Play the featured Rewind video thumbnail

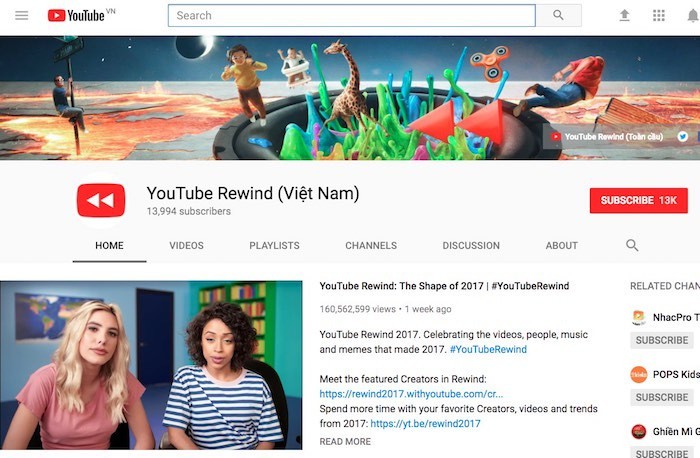pos(151,365)
